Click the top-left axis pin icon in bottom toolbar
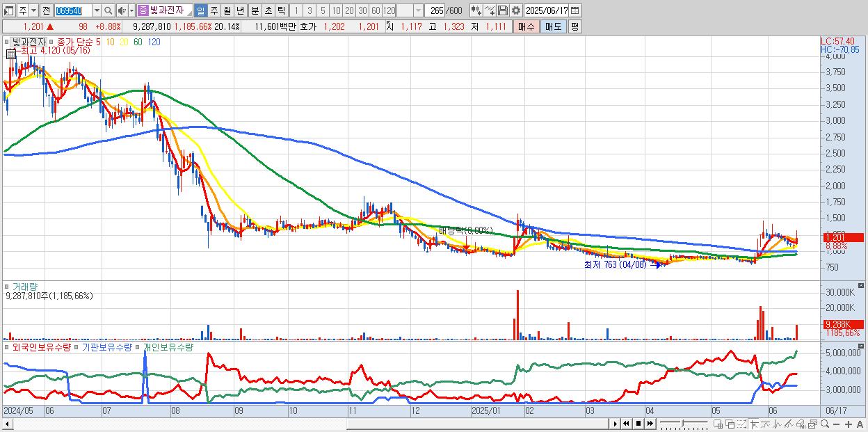868x432 pixels. coord(755,424)
